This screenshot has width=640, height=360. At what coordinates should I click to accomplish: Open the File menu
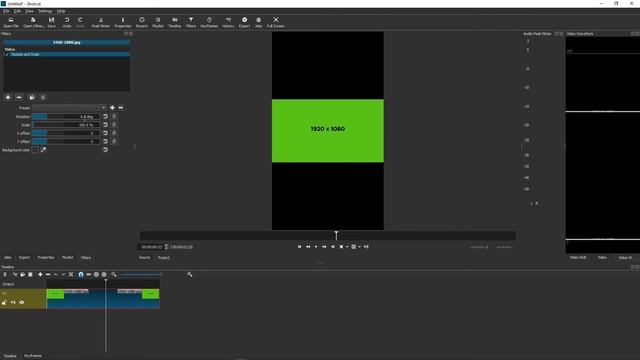(x=6, y=11)
